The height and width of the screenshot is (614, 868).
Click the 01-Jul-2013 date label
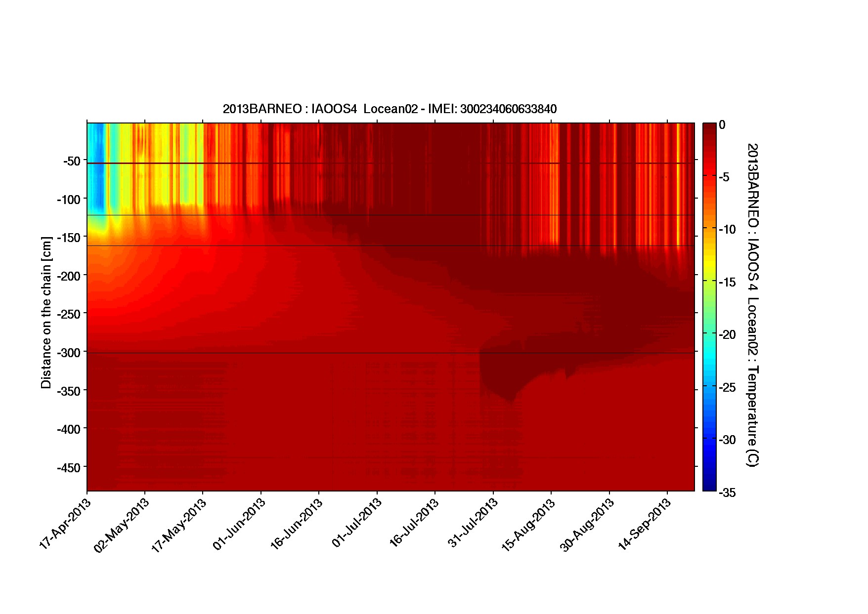point(357,523)
